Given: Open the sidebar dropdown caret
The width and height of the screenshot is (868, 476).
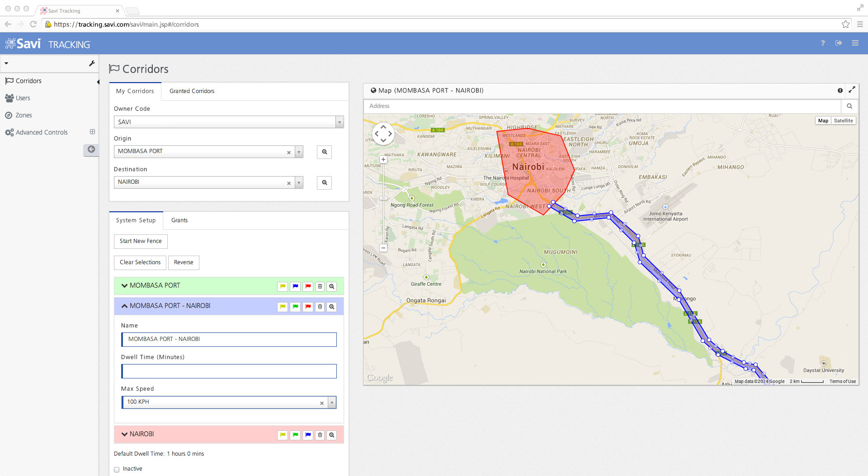Looking at the screenshot, I should point(6,64).
